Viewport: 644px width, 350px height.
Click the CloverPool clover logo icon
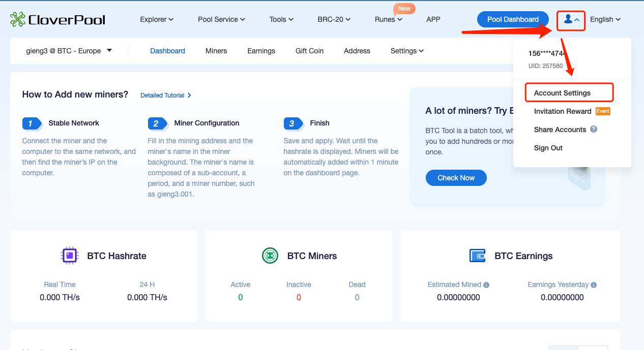[x=18, y=19]
